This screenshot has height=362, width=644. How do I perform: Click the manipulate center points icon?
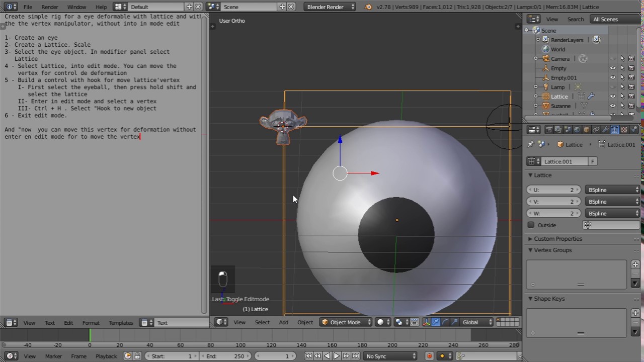click(415, 322)
